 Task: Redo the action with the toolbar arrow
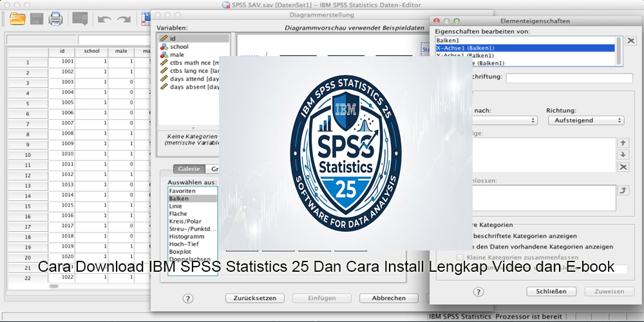tap(124, 19)
